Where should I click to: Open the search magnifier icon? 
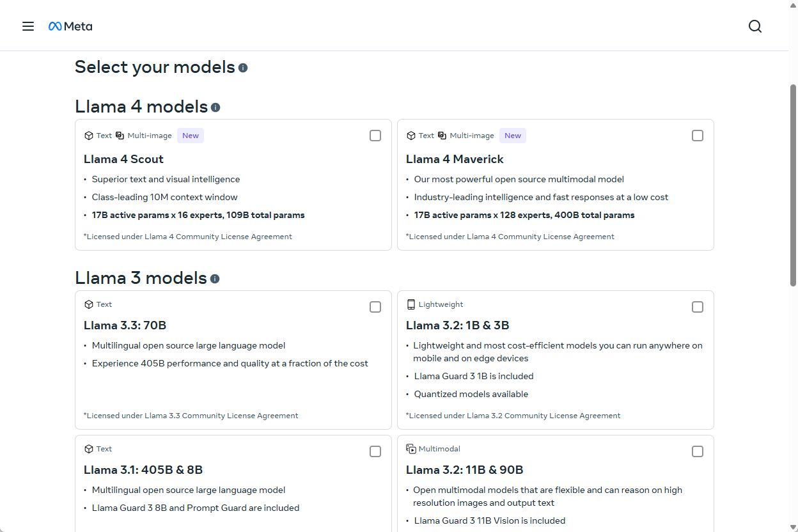pyautogui.click(x=755, y=26)
